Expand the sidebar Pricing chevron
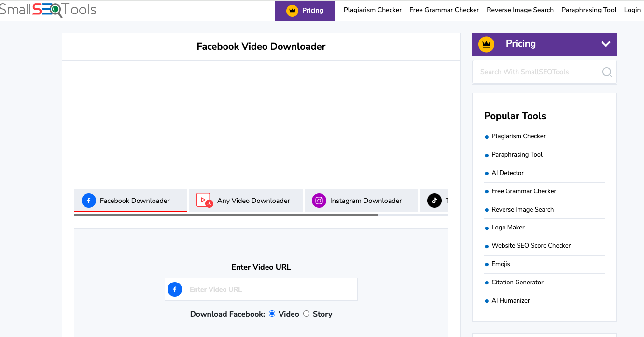 pos(606,44)
